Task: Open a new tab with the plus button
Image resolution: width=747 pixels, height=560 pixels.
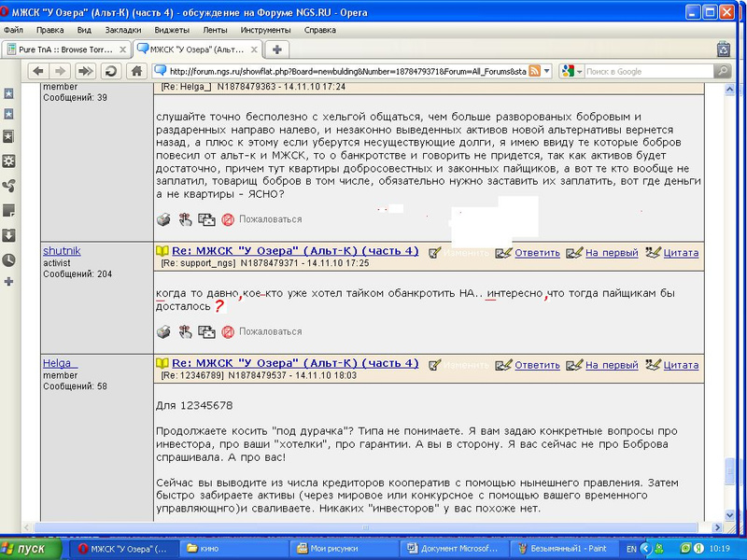Action: (x=277, y=49)
